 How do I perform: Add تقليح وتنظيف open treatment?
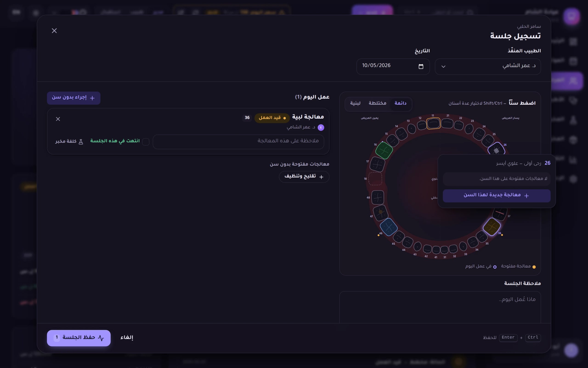[304, 177]
